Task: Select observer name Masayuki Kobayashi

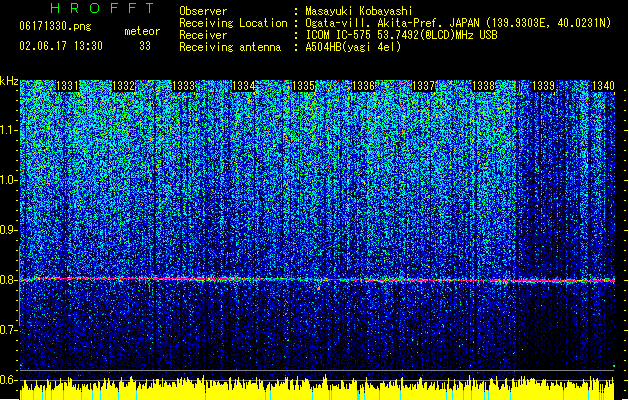Action: 359,11
